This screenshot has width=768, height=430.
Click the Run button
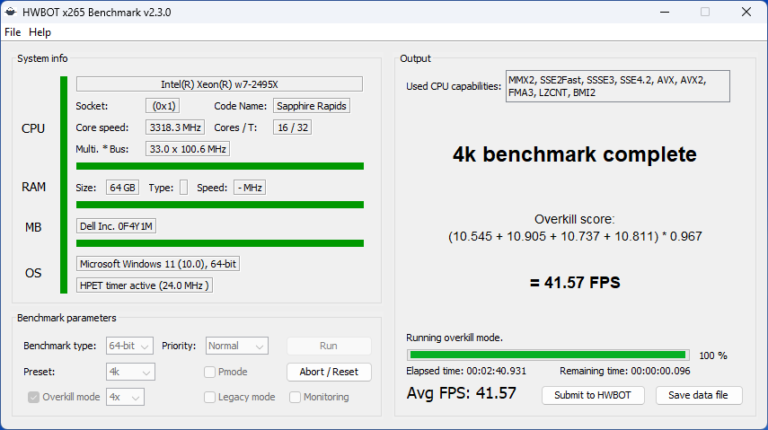pyautogui.click(x=329, y=346)
